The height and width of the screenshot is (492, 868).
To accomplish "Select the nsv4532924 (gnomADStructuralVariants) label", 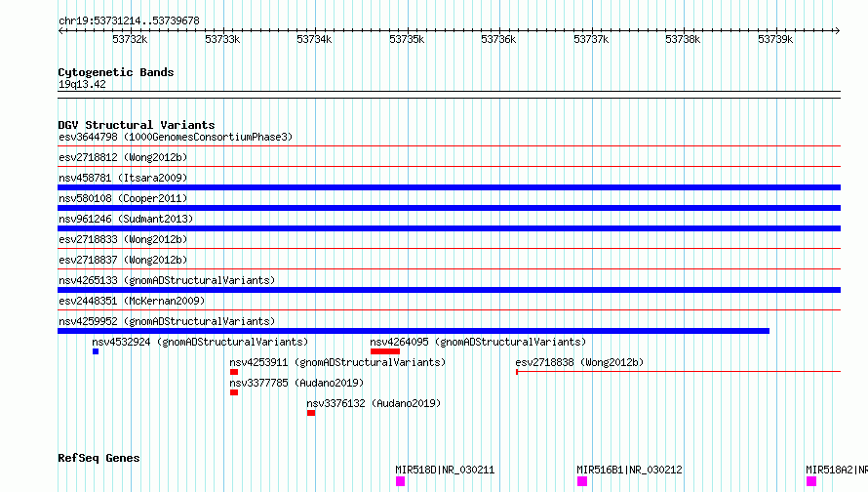I will click(200, 342).
